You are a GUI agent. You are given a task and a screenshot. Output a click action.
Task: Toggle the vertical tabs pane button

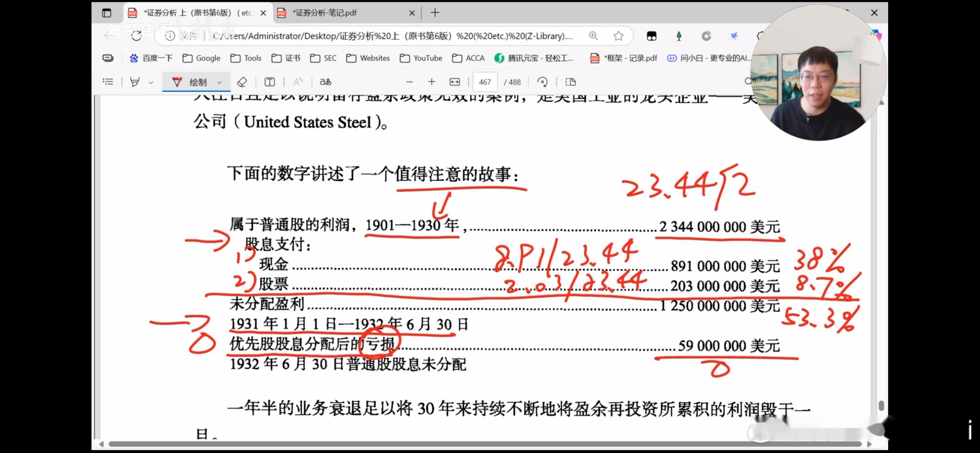pyautogui.click(x=106, y=13)
